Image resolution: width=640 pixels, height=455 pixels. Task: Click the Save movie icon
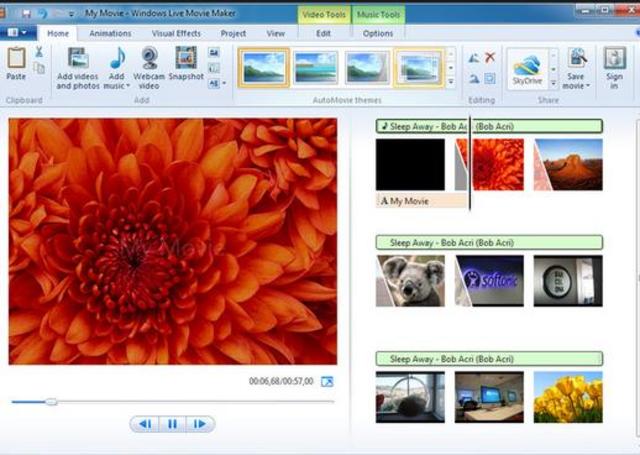click(577, 59)
